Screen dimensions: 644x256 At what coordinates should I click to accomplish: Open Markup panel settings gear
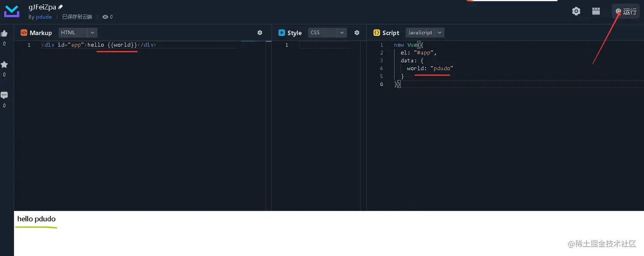point(260,33)
